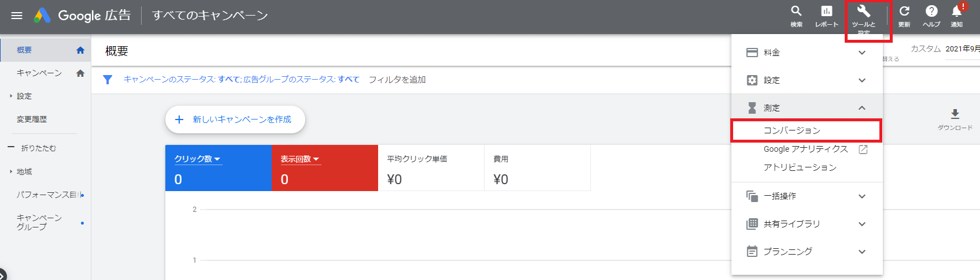Click the blue filter funnel icon

tap(108, 80)
